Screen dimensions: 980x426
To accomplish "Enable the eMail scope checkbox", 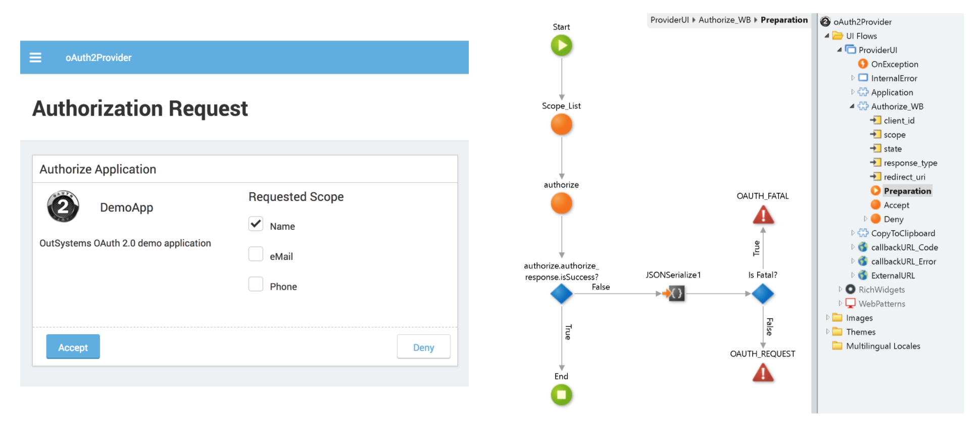I will click(256, 254).
